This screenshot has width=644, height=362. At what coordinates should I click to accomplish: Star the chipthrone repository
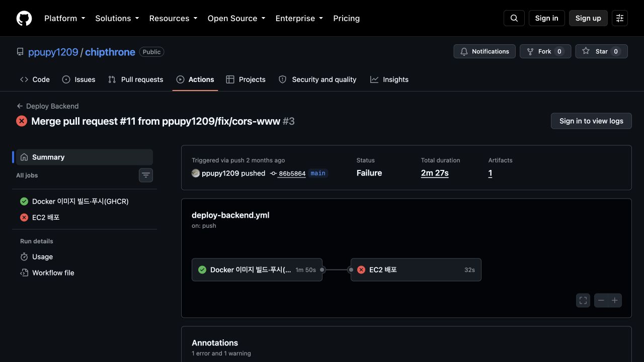pyautogui.click(x=601, y=51)
